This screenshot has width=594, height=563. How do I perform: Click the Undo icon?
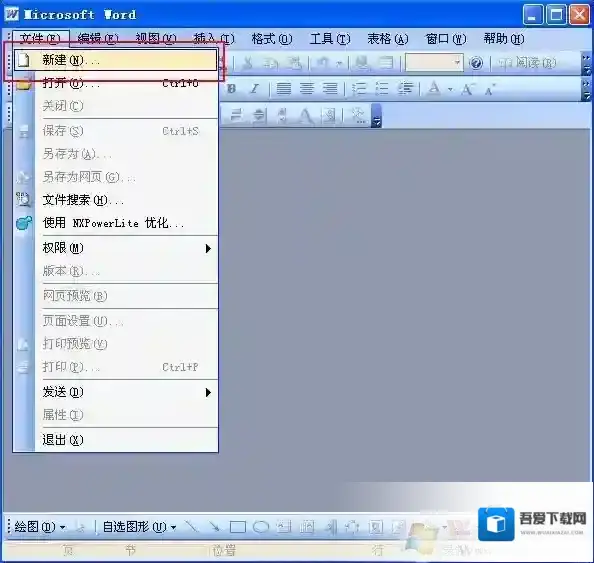point(322,63)
